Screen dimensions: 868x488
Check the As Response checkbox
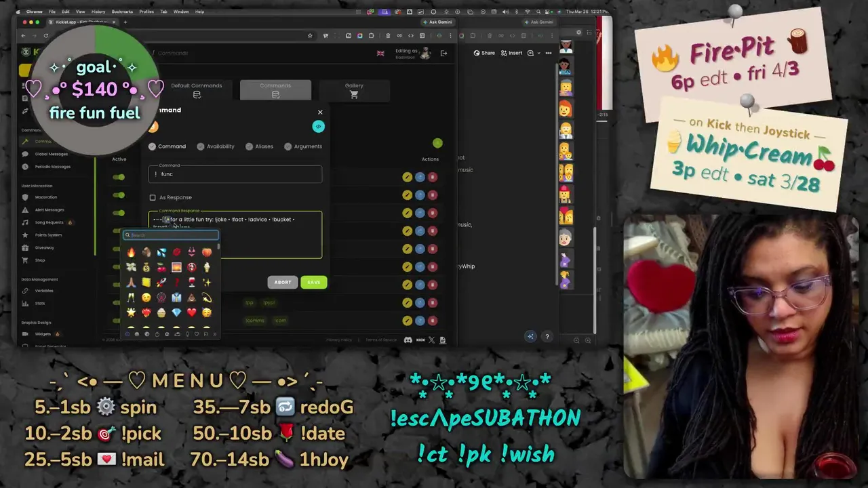(153, 197)
